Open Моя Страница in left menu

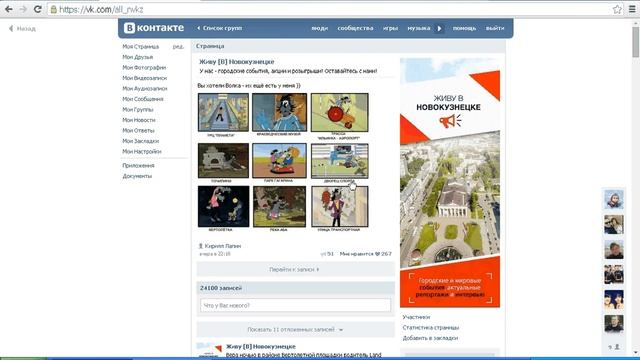(x=141, y=47)
